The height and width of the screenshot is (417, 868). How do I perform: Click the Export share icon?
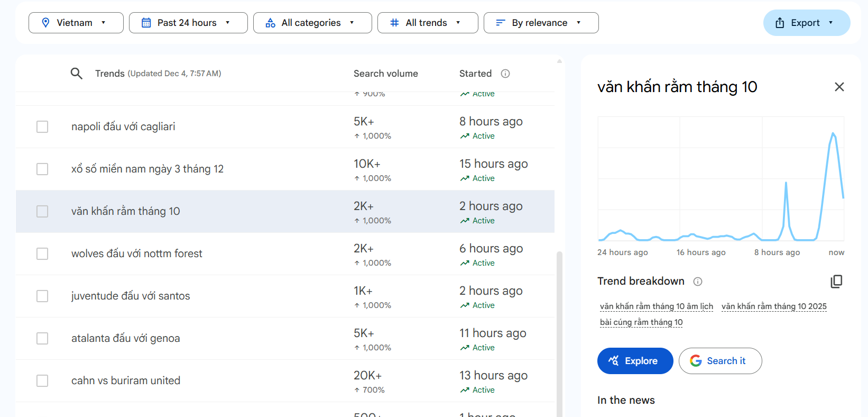[x=780, y=23]
